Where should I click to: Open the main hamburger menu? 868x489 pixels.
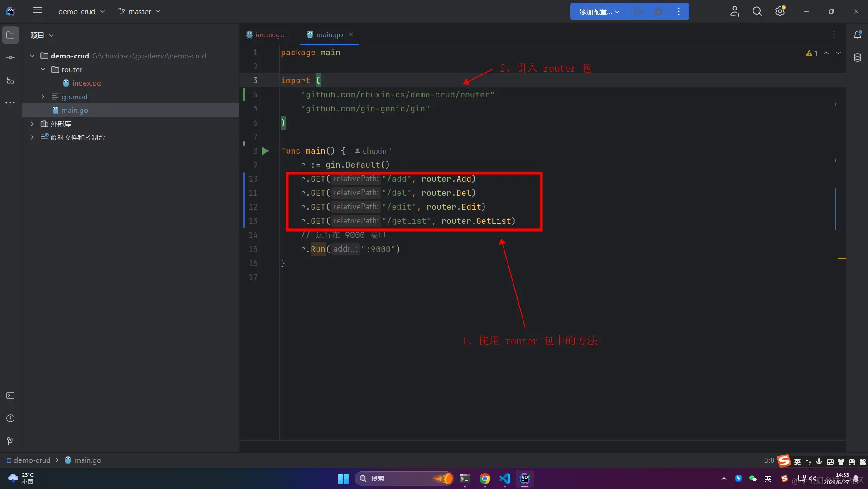(37, 11)
